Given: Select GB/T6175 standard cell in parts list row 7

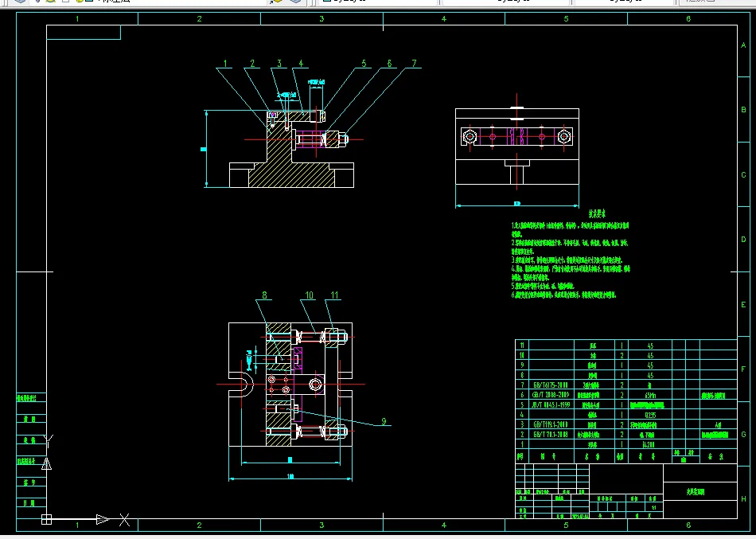Looking at the screenshot, I should (x=551, y=385).
